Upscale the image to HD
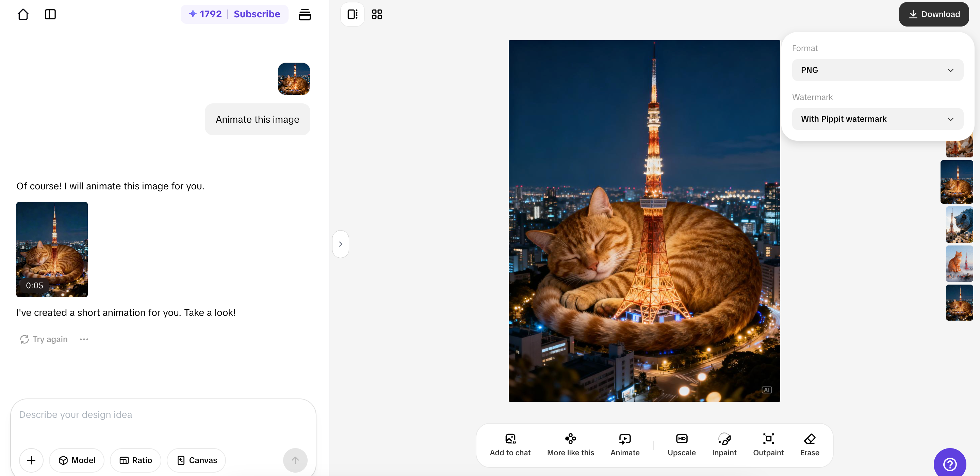The height and width of the screenshot is (476, 980). click(681, 444)
